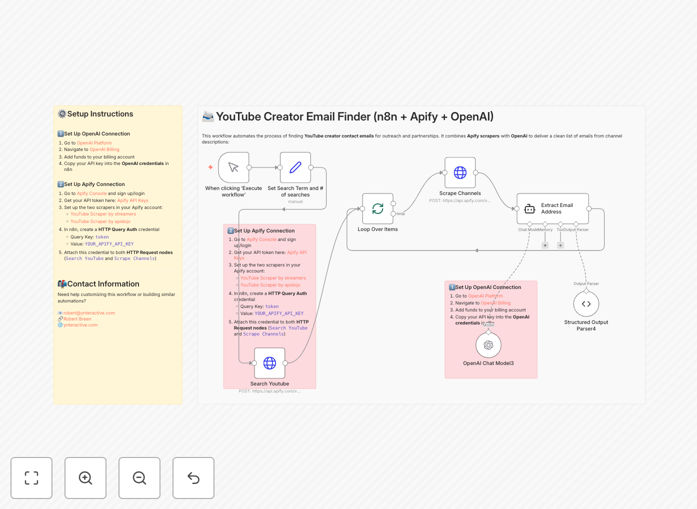Add a Memory sub-node with plus button
The image size is (697, 509).
coord(545,245)
